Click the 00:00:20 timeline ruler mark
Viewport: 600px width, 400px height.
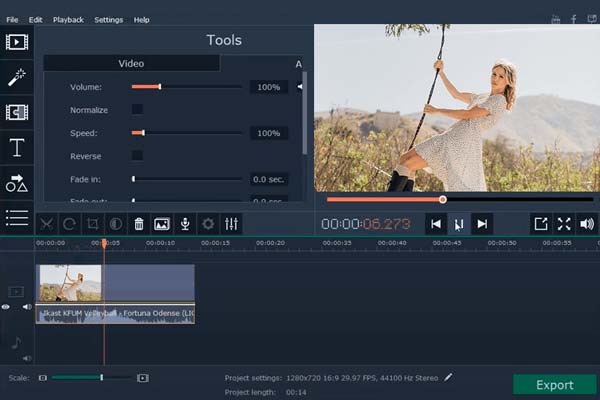(270, 243)
